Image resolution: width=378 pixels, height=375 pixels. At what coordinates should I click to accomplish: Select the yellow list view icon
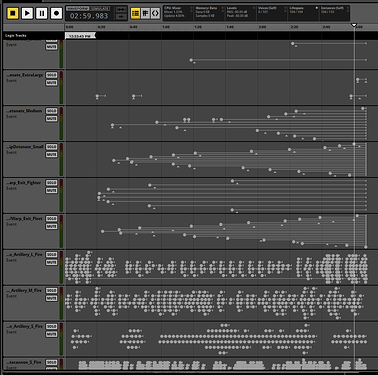(135, 13)
